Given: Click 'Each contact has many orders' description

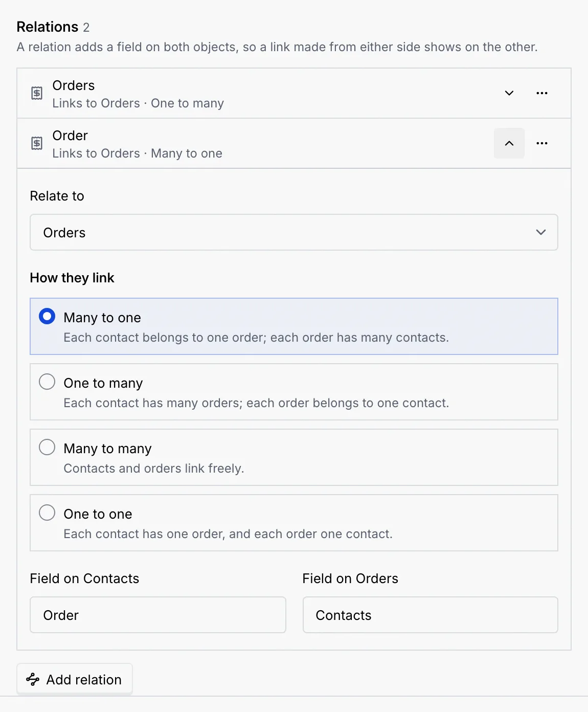Looking at the screenshot, I should [256, 403].
